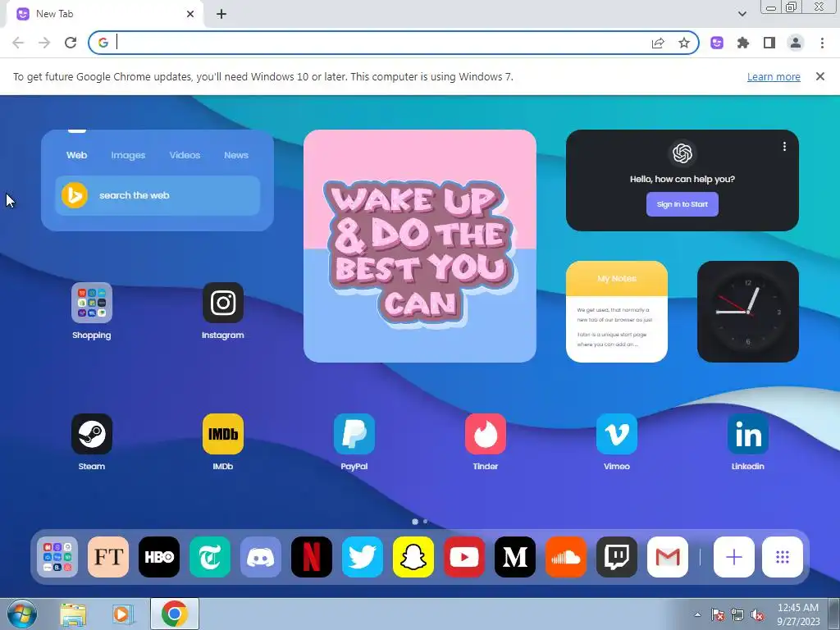Open the LinkedIn shortcut
840x630 pixels.
coord(748,434)
